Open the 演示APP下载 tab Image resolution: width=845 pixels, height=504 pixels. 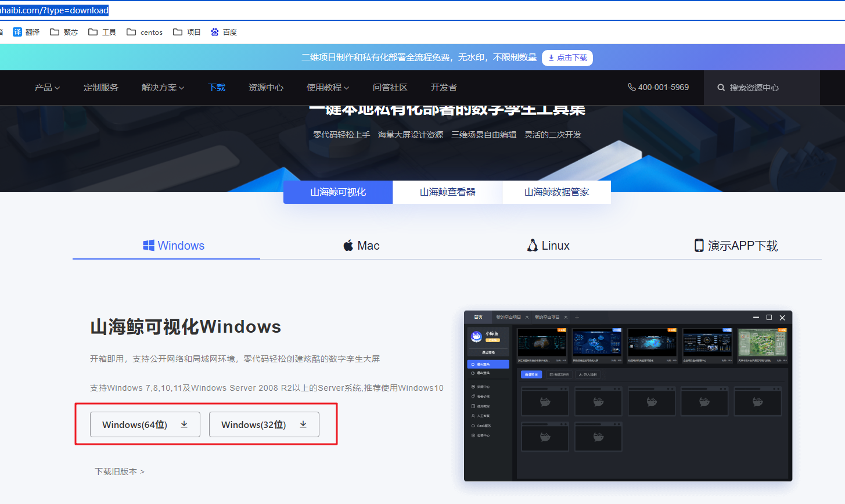coord(736,246)
